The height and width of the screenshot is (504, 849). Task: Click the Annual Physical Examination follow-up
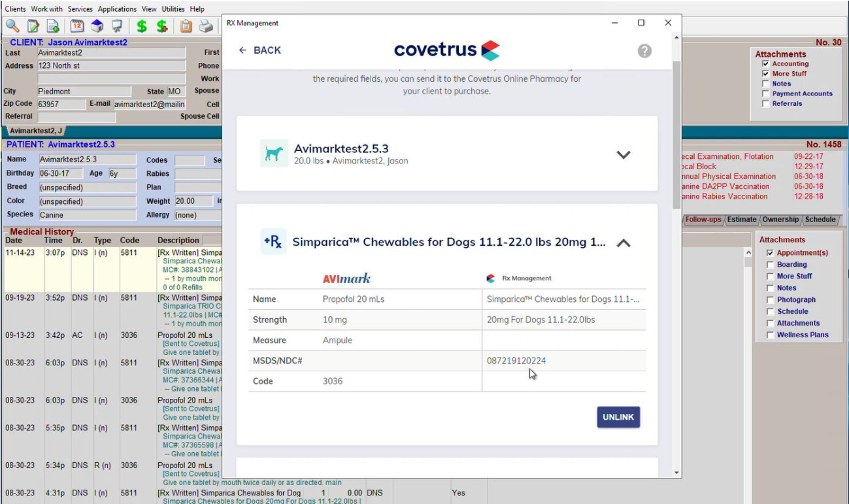tap(727, 176)
